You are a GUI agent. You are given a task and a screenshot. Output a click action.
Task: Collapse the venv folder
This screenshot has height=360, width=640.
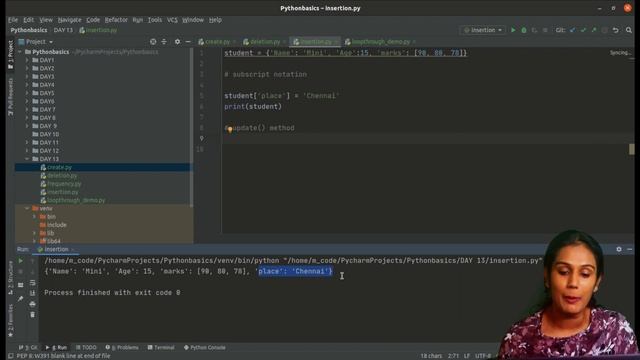27,208
